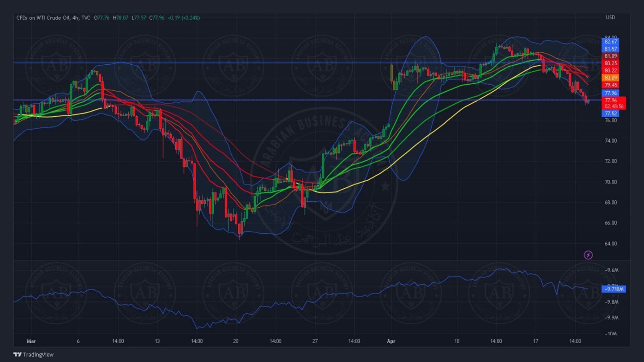
Task: Click the Mar date label on time axis
Action: tap(31, 341)
